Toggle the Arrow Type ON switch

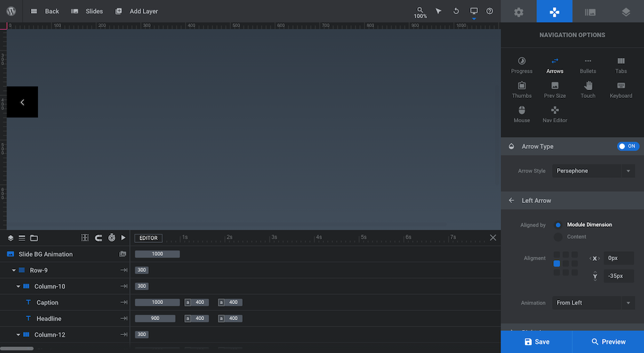point(628,146)
